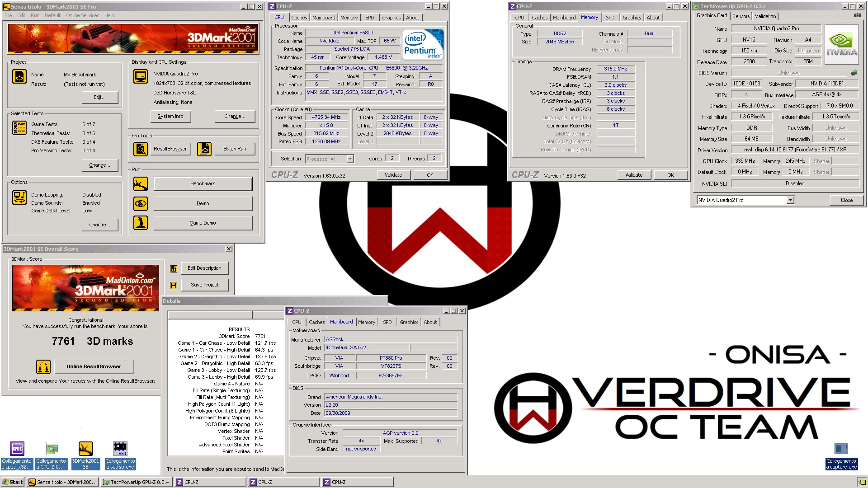Click the Edit... button in Project
This screenshot has height=488, width=868.
coord(99,97)
